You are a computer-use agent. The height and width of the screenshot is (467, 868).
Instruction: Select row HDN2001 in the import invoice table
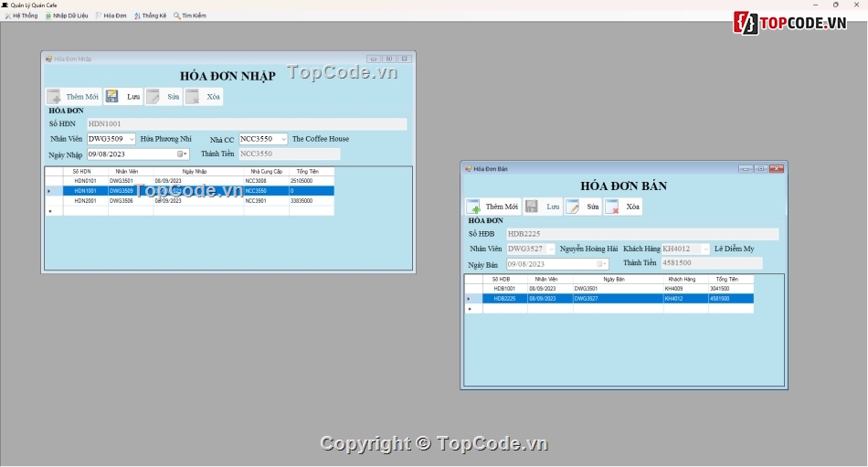point(84,200)
